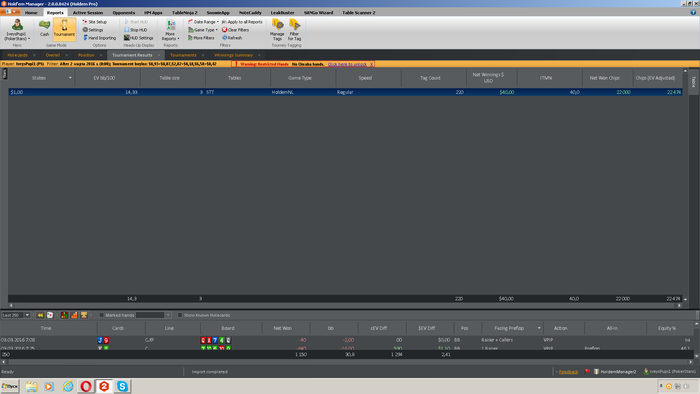The width and height of the screenshot is (700, 394).
Task: Click the 'Click here to unlock' link
Action: (347, 64)
